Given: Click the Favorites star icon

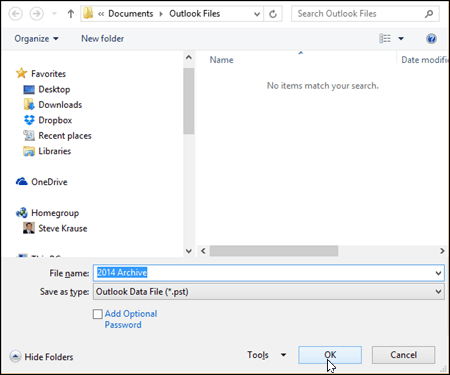Looking at the screenshot, I should (x=21, y=73).
